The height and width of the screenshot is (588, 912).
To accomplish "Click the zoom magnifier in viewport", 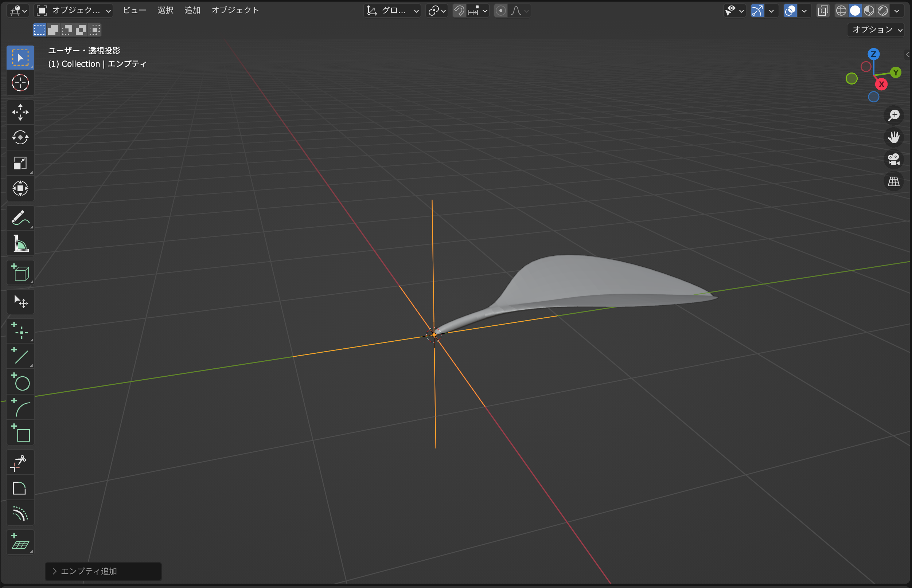I will [894, 115].
